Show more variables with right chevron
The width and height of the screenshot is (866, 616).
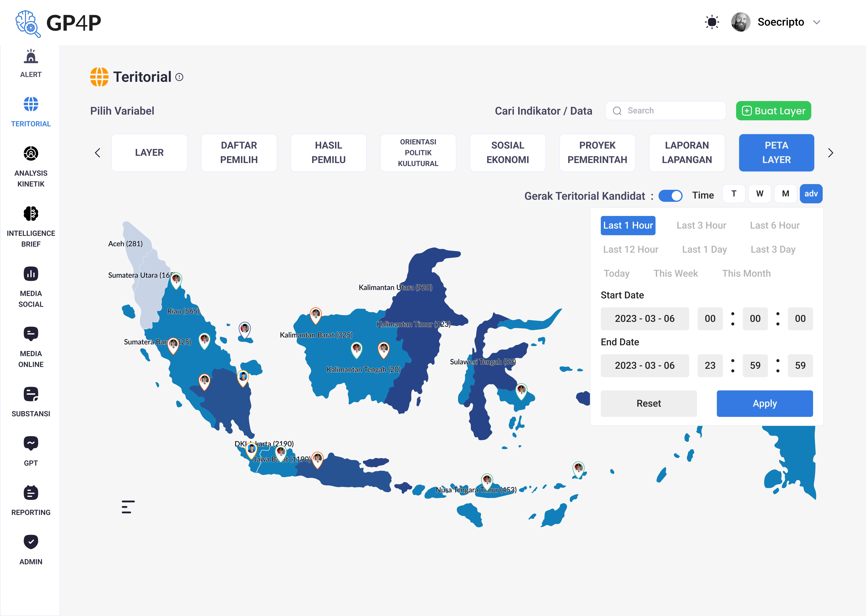click(830, 153)
